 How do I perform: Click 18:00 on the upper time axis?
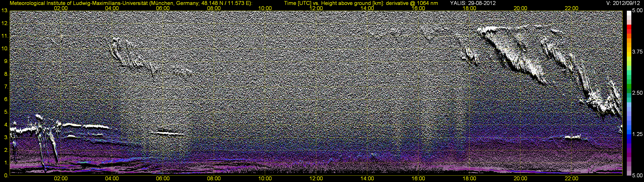tap(469, 8)
